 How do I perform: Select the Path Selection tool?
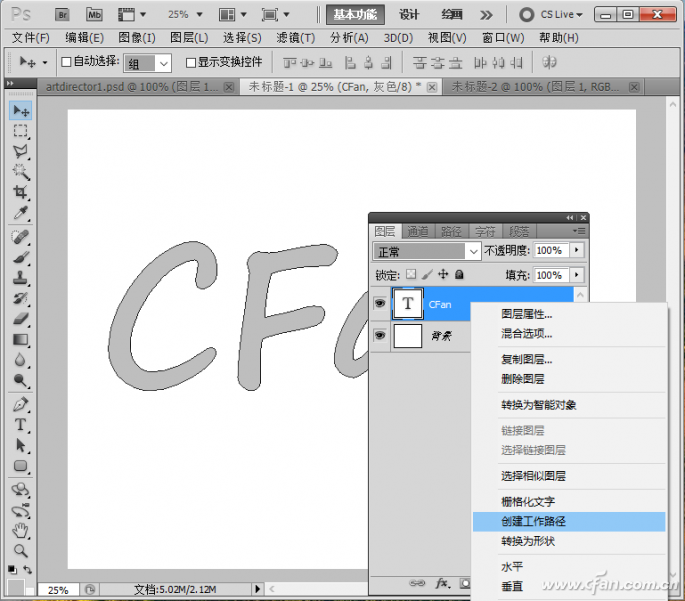click(x=20, y=445)
